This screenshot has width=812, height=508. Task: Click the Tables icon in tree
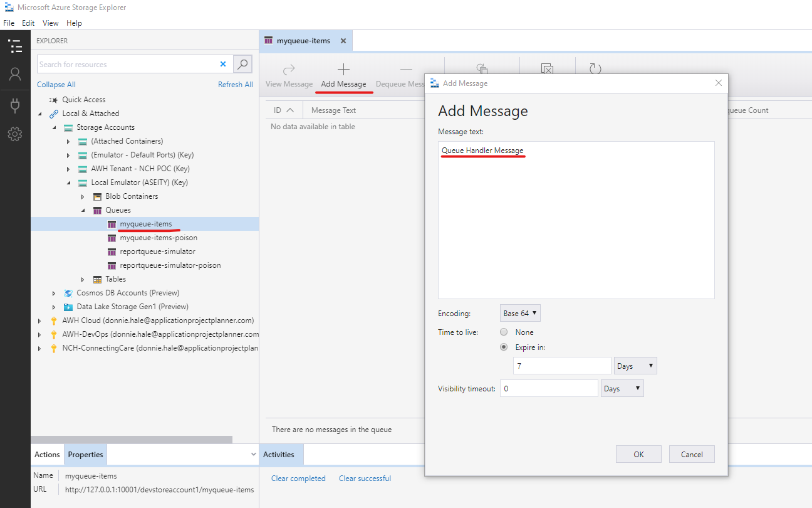(x=97, y=279)
